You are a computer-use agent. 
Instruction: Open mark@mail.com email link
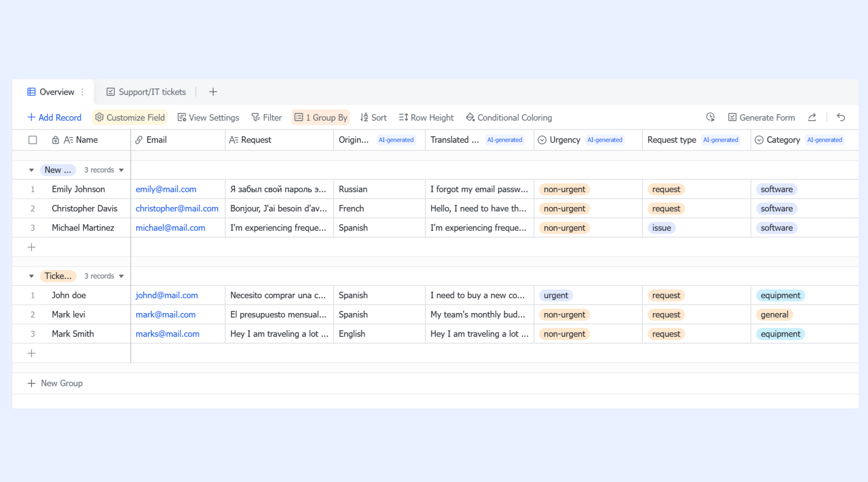pos(166,315)
